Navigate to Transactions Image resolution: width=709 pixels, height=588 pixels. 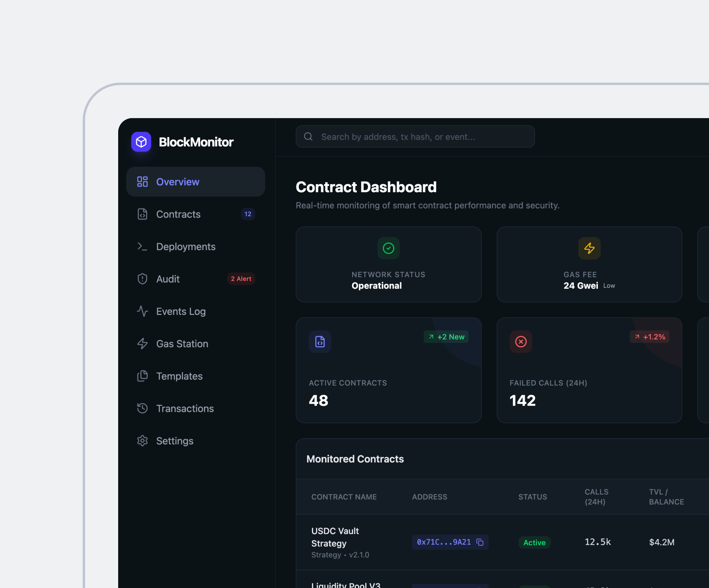pos(185,409)
